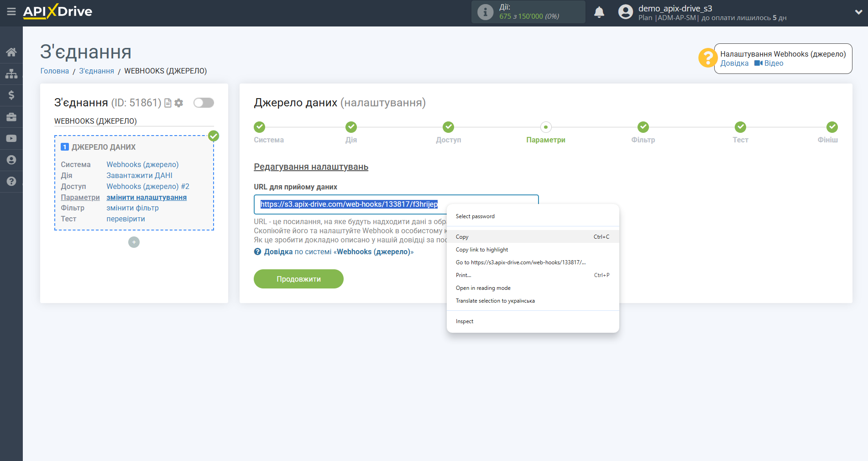Open Головна breadcrumb link
Viewport: 868px width, 461px height.
point(55,71)
